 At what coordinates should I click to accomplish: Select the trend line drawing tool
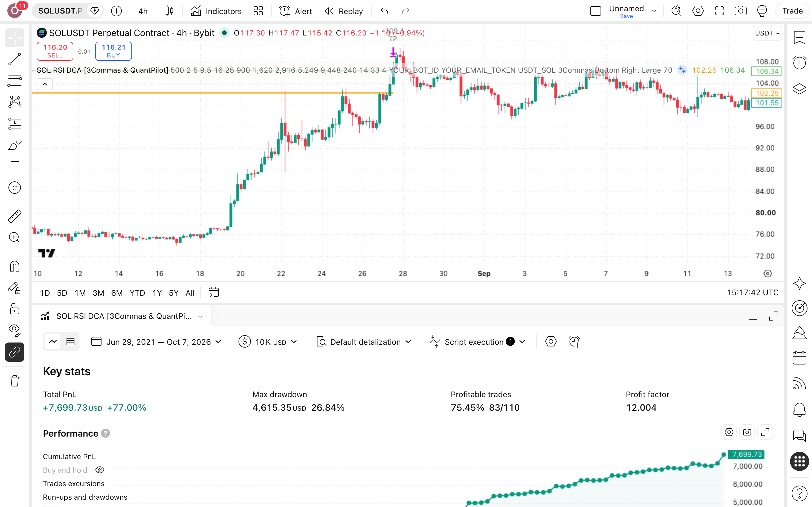click(x=14, y=59)
